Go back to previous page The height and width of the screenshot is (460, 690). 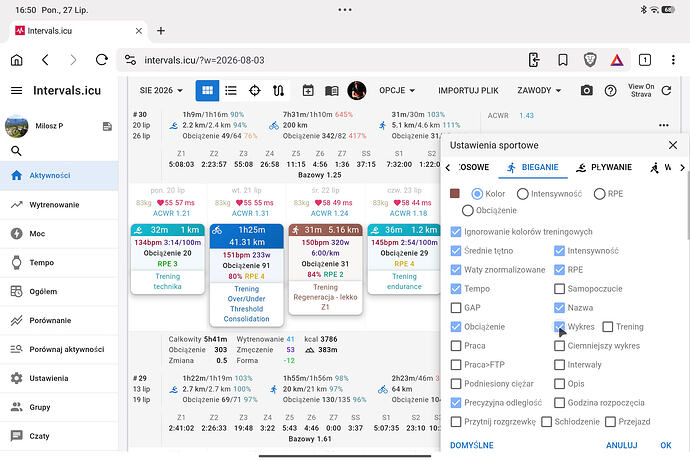[x=45, y=60]
